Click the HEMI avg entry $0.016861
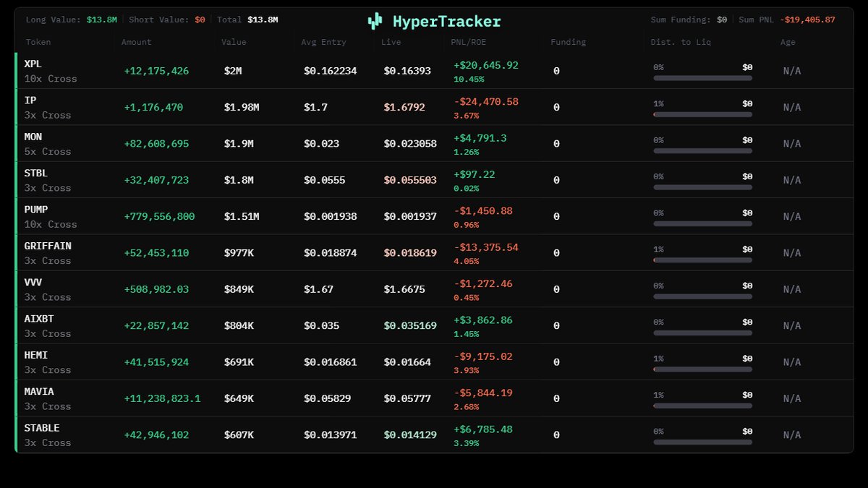The image size is (868, 488). coord(330,362)
